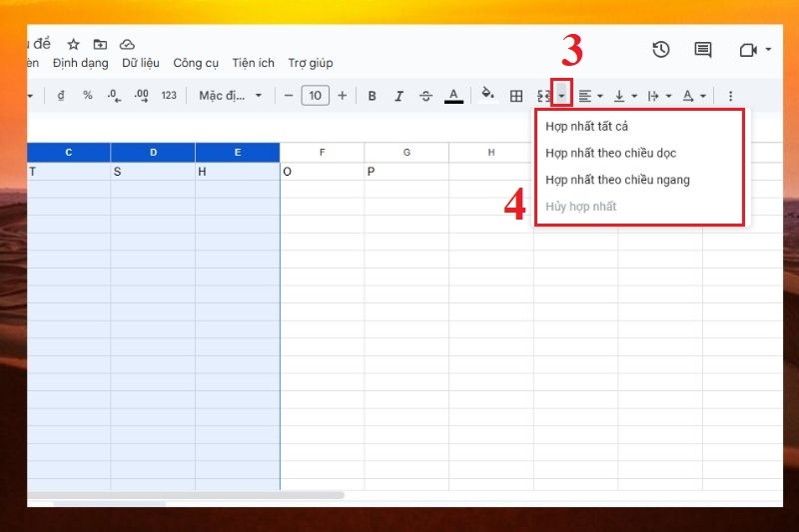The width and height of the screenshot is (799, 532).
Task: Open the Định dạng menu
Action: pyautogui.click(x=81, y=63)
